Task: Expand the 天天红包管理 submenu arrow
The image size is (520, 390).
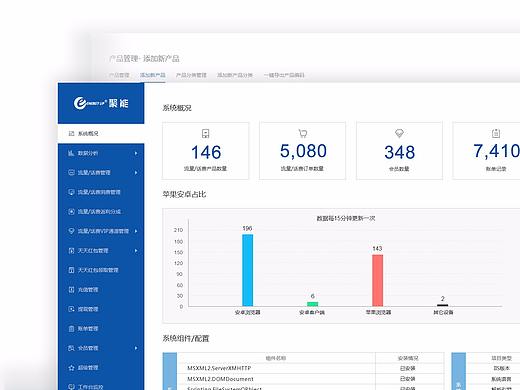Action: 136,250
